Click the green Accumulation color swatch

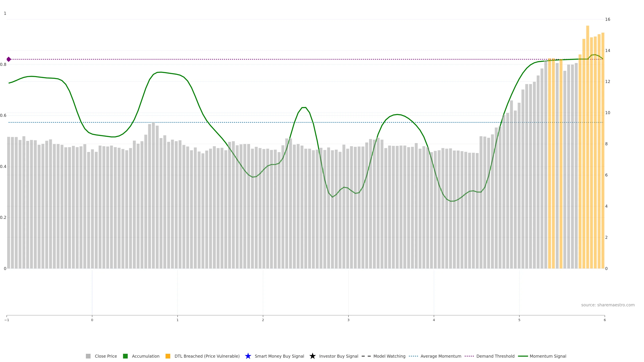point(125,356)
